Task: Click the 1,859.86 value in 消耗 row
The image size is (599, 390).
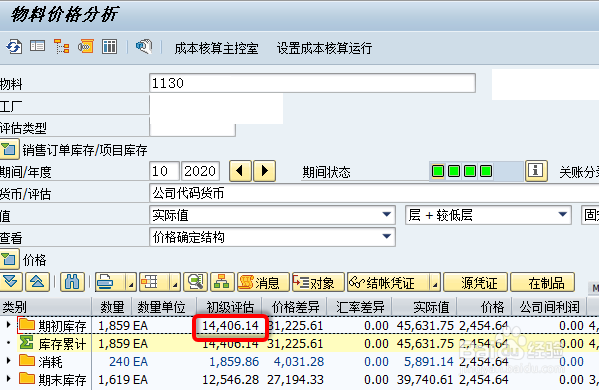Action: 234,361
